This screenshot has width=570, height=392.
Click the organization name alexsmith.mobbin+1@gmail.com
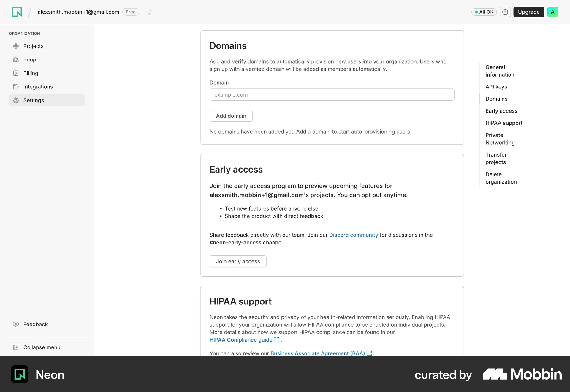[x=78, y=12]
